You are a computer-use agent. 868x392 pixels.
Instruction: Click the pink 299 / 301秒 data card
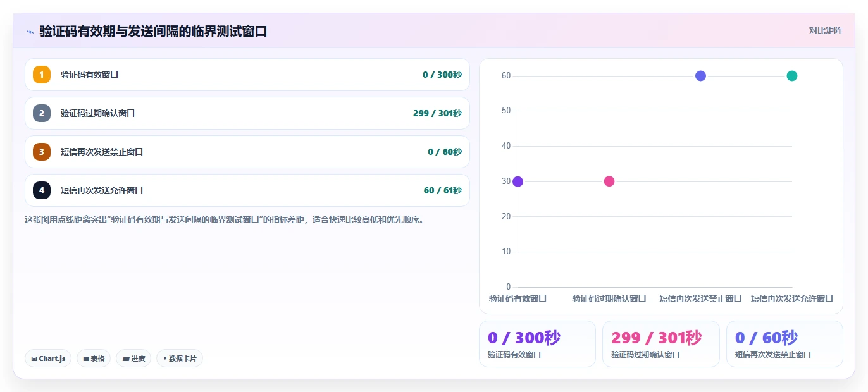pyautogui.click(x=661, y=344)
